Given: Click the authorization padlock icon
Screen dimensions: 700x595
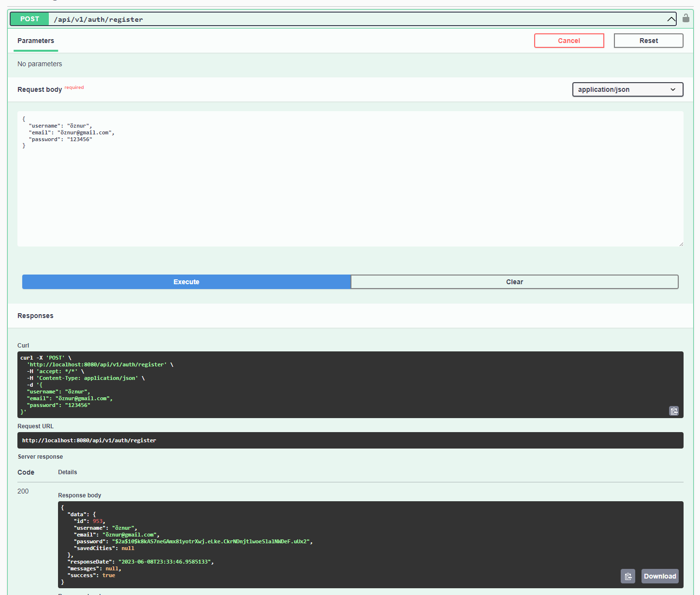Looking at the screenshot, I should tap(685, 18).
